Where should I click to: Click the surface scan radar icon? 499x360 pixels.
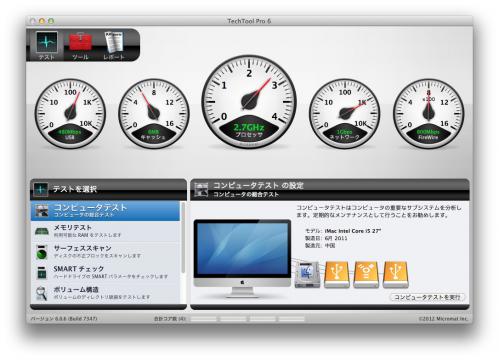click(x=42, y=252)
